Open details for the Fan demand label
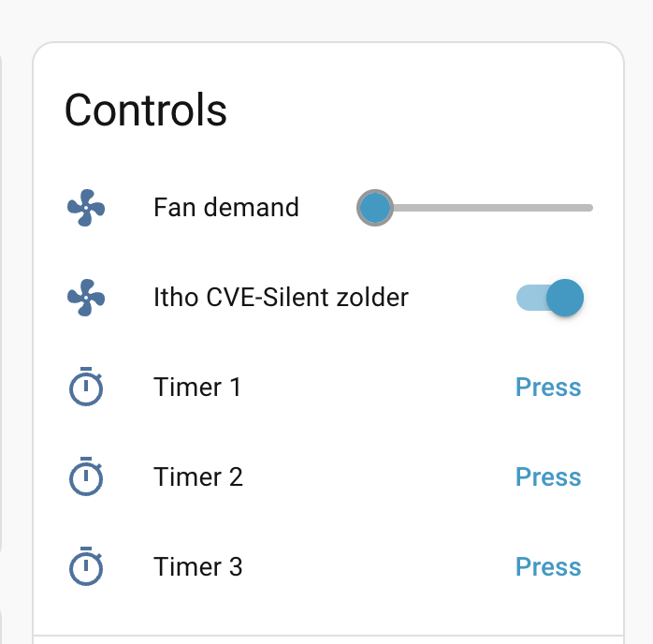The height and width of the screenshot is (644, 653). tap(226, 208)
